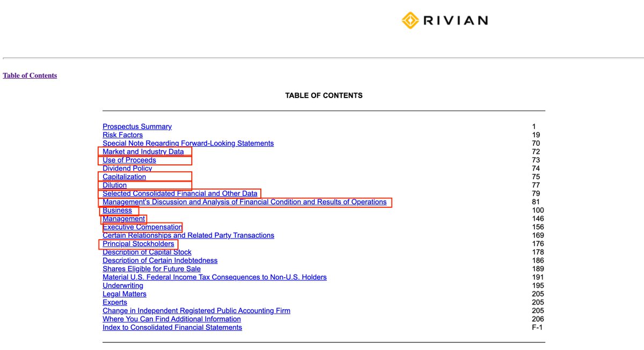The image size is (644, 350).
Task: Click Certain Relationships and Related Party Transactions
Action: point(188,235)
